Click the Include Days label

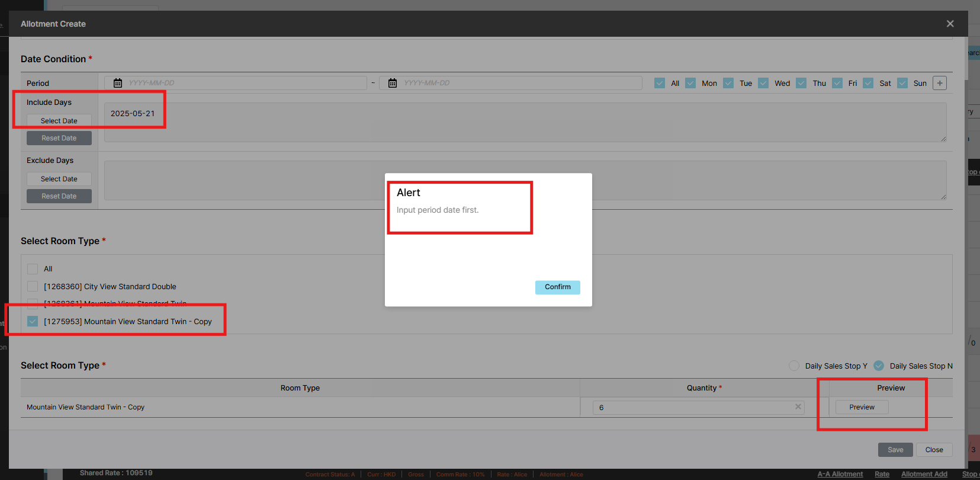49,103
